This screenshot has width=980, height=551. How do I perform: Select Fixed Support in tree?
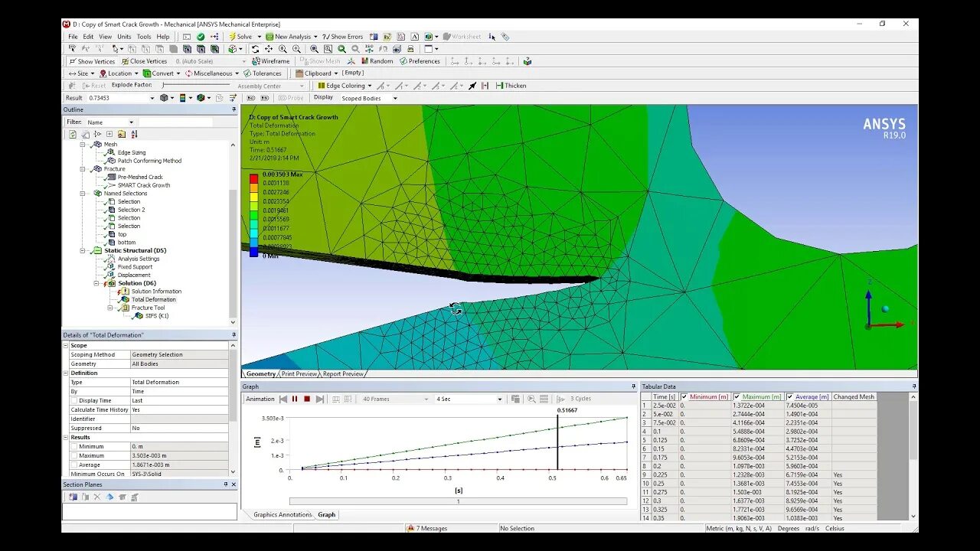(135, 267)
